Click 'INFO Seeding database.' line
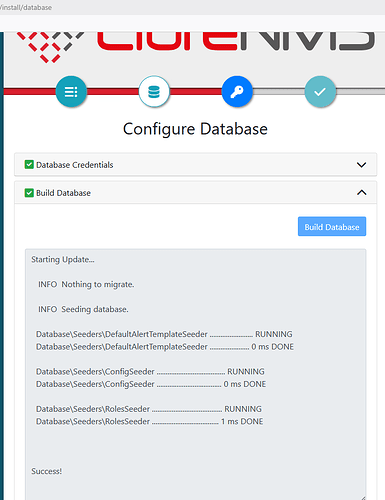 tap(83, 310)
